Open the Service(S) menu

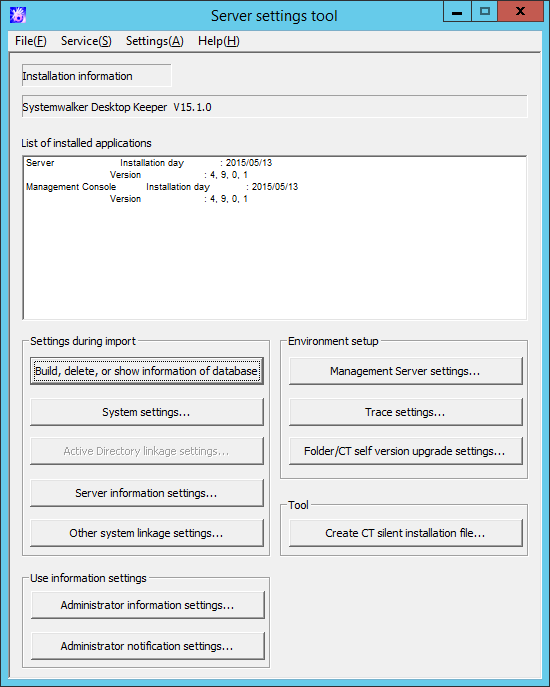(x=86, y=41)
